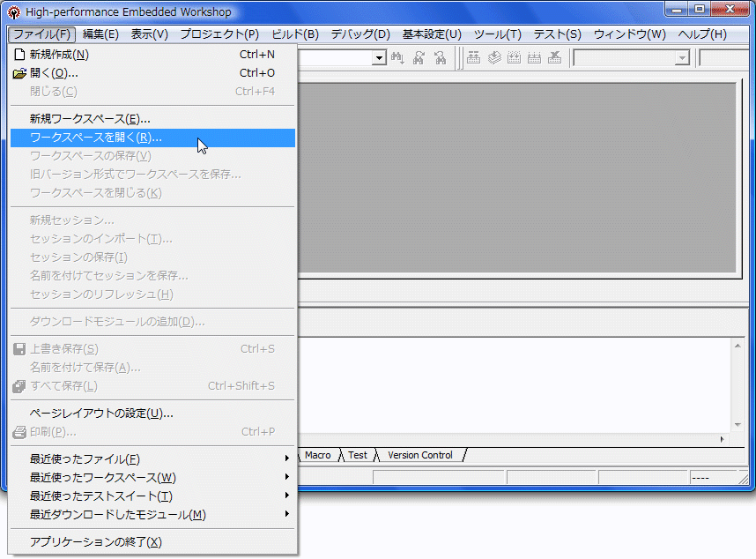This screenshot has height=559, width=756.
Task: Click the Compile File toolbar icon
Action: (x=472, y=57)
